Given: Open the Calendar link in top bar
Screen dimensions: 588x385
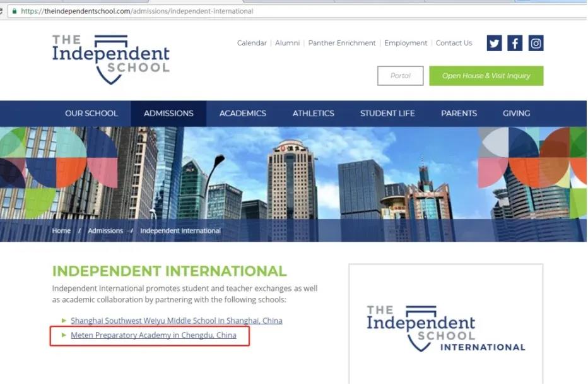Looking at the screenshot, I should click(x=252, y=43).
